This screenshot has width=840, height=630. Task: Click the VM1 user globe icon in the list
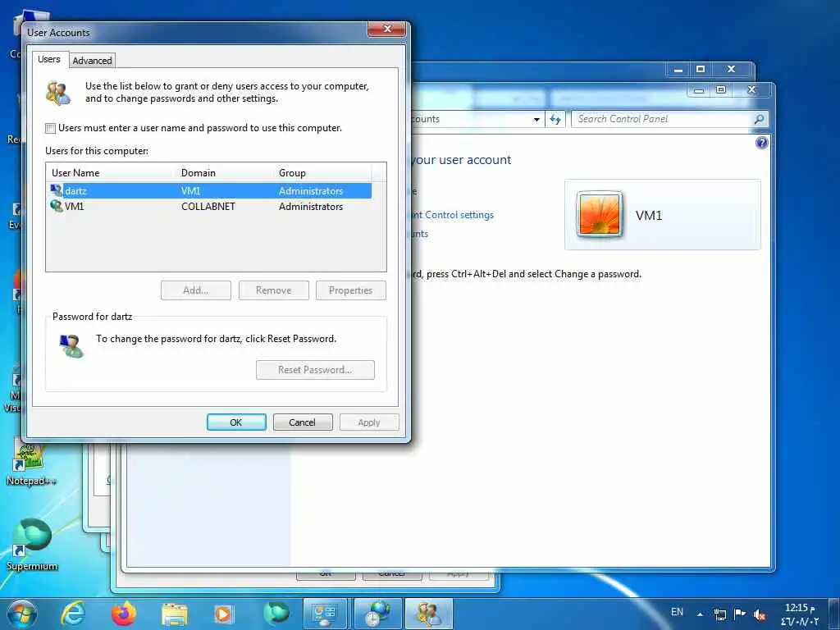[x=57, y=206]
